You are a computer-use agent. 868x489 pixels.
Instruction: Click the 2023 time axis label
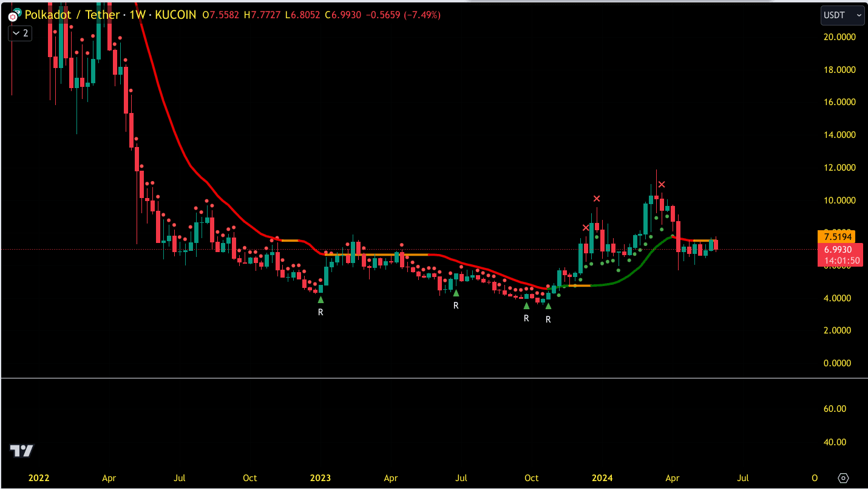320,478
